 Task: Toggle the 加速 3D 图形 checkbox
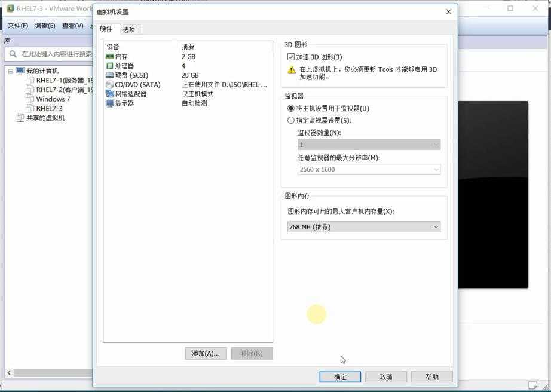(290, 57)
